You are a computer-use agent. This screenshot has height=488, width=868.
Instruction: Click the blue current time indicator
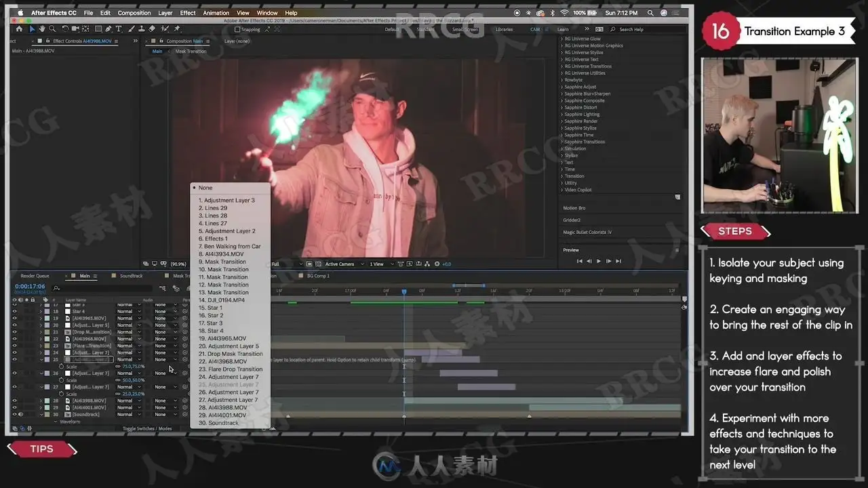click(x=403, y=292)
